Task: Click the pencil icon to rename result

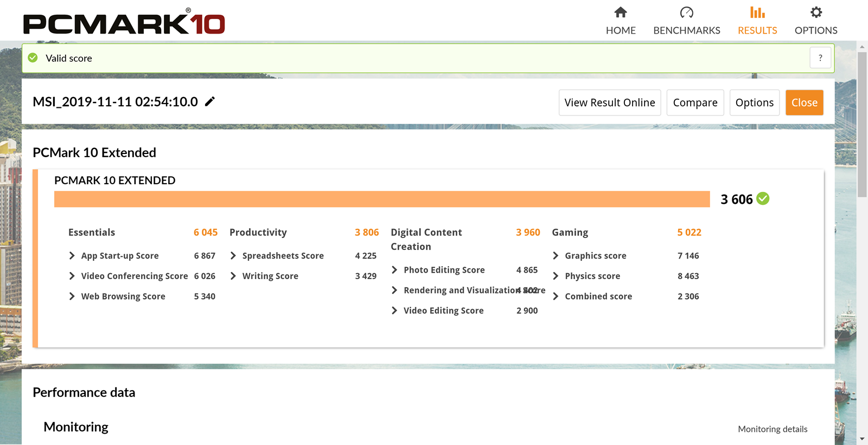Action: pyautogui.click(x=210, y=101)
